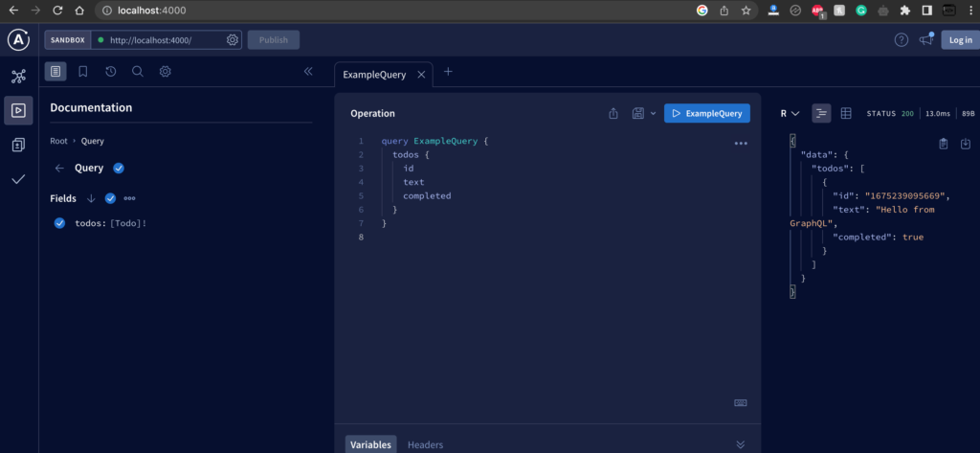Select the Explorer play icon in sidebar
Screen dimensions: 980x453
pos(18,110)
